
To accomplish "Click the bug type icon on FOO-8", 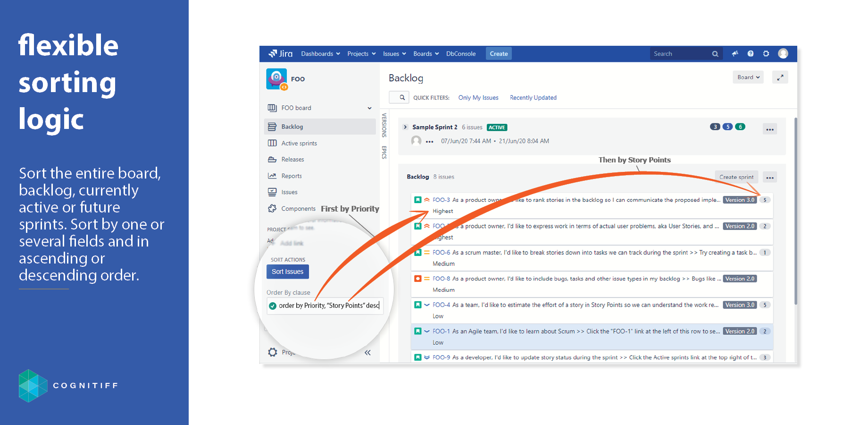I will click(417, 279).
